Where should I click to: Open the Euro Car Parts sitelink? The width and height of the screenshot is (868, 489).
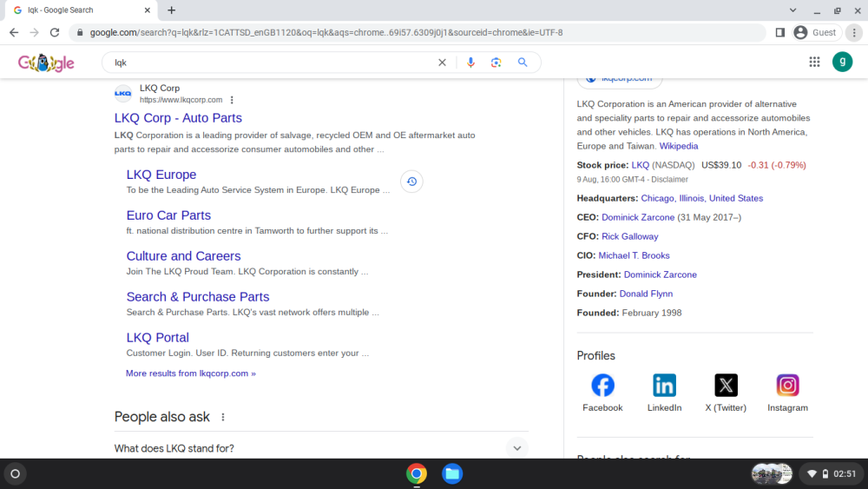click(x=168, y=215)
